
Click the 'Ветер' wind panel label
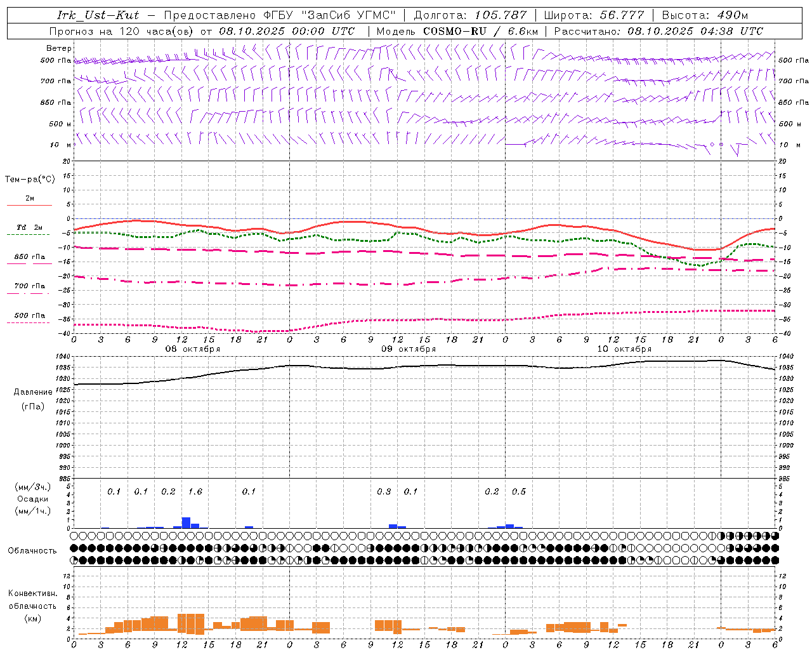point(59,48)
